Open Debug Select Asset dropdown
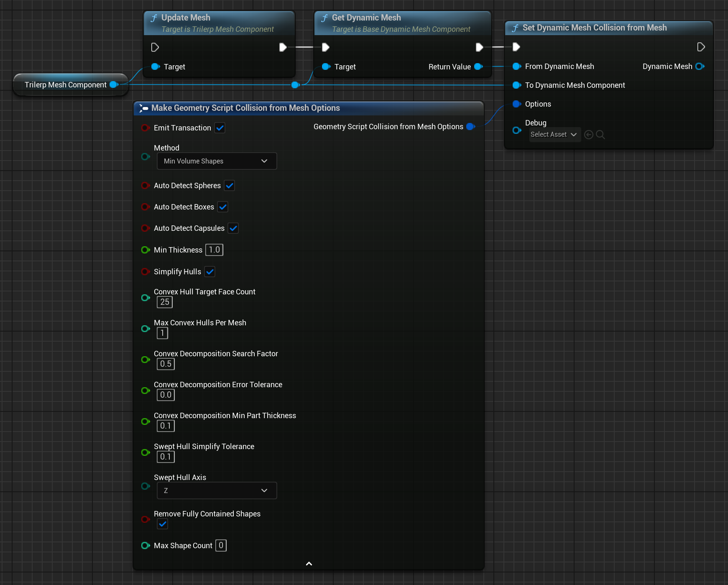 click(554, 134)
